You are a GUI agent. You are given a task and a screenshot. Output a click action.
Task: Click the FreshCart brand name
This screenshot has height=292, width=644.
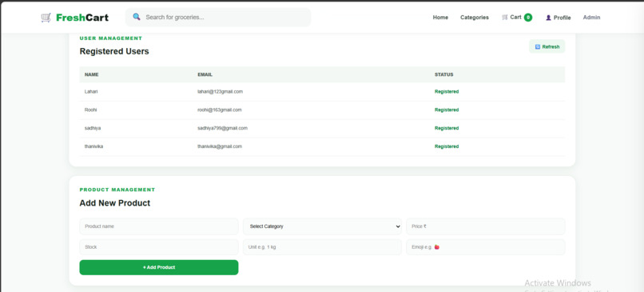(x=82, y=18)
